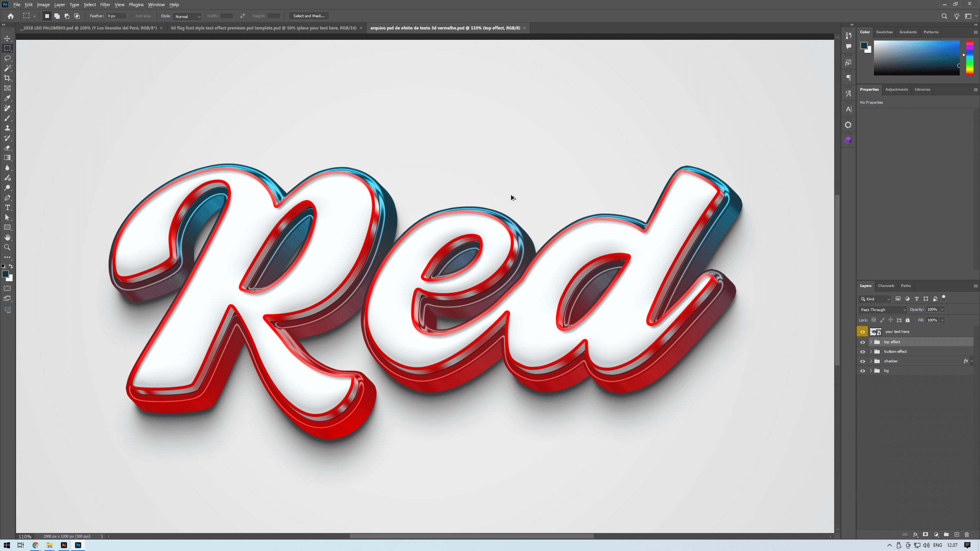The height and width of the screenshot is (551, 980).
Task: Expand the top effect group
Action: click(x=872, y=342)
